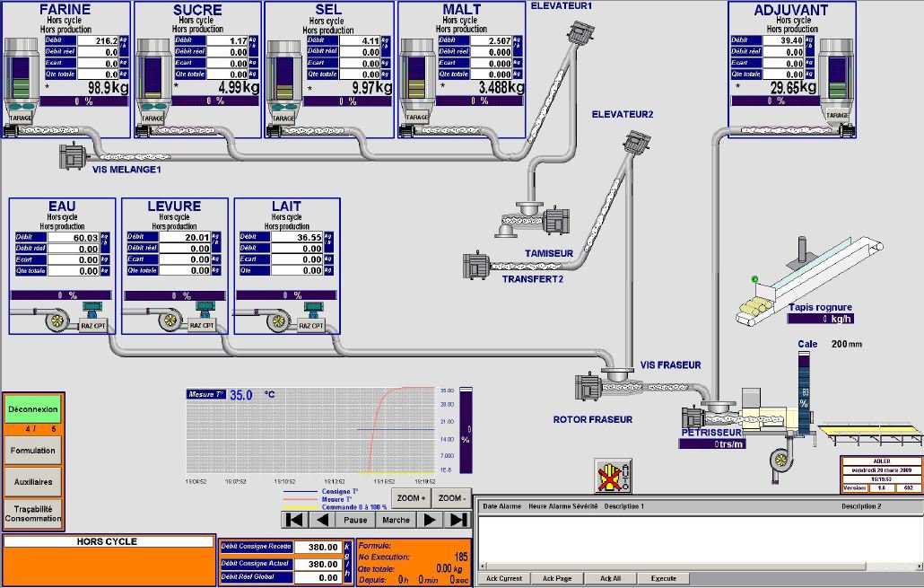Click the FARINE Débit field 216.2
This screenshot has width=924, height=588.
98,40
